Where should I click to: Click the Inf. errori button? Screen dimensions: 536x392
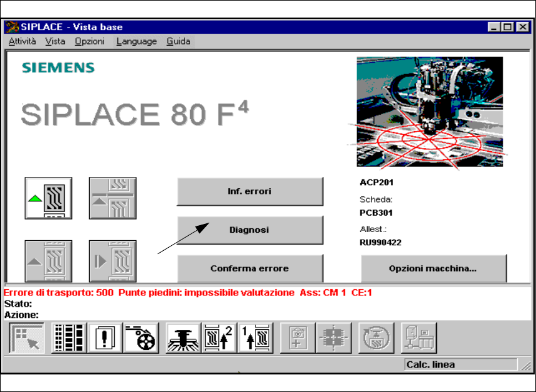point(250,191)
